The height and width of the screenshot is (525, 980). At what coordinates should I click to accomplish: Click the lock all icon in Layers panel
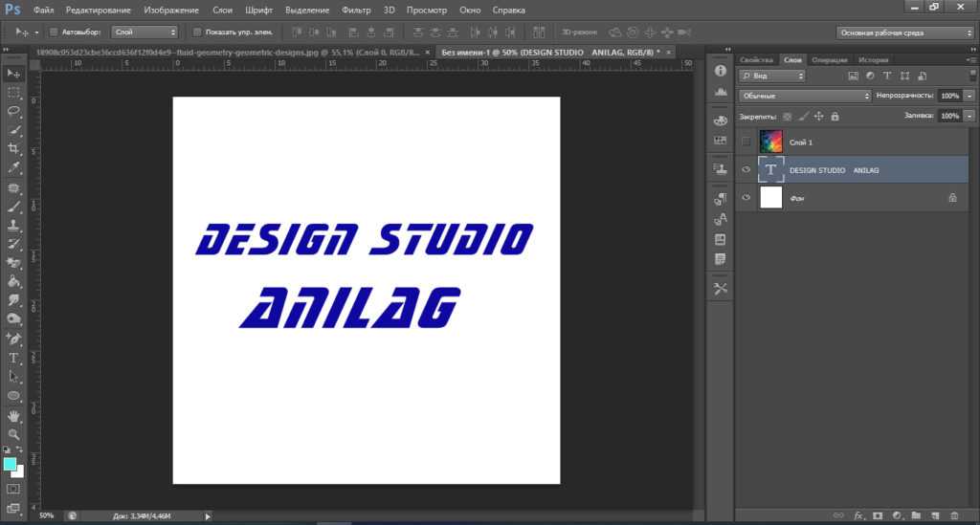tap(835, 116)
